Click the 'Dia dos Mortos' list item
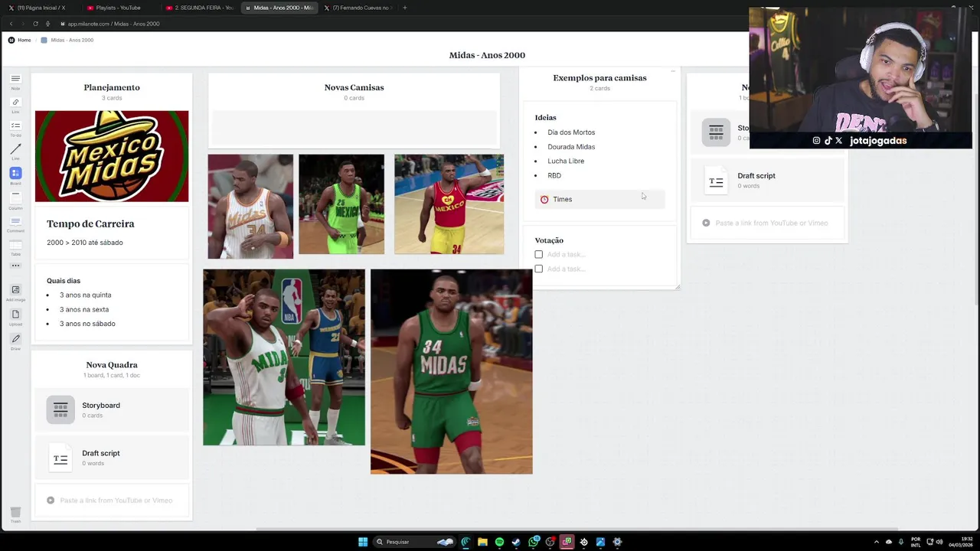Viewport: 980px width, 551px height. [x=571, y=132]
